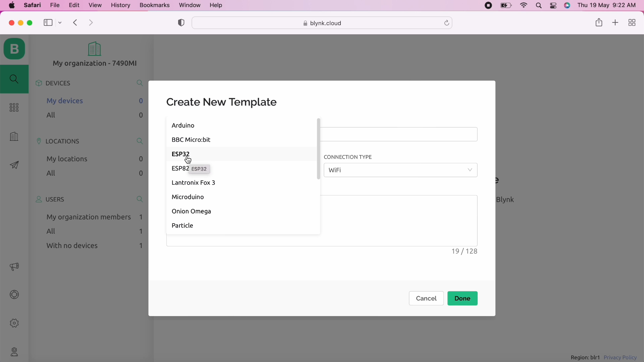This screenshot has width=644, height=362.
Task: Search locations with the magnifier icon
Action: [x=140, y=142]
